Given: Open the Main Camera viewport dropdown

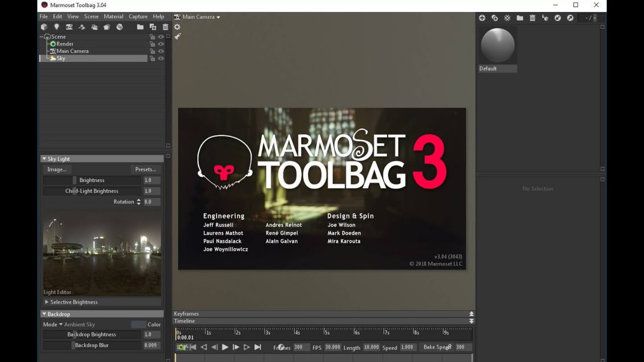Looking at the screenshot, I should pyautogui.click(x=197, y=17).
